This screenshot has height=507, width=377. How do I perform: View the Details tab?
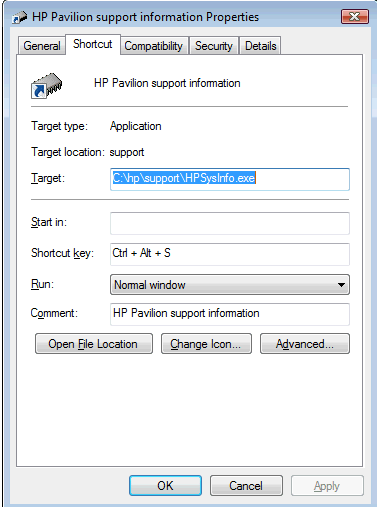pos(261,46)
